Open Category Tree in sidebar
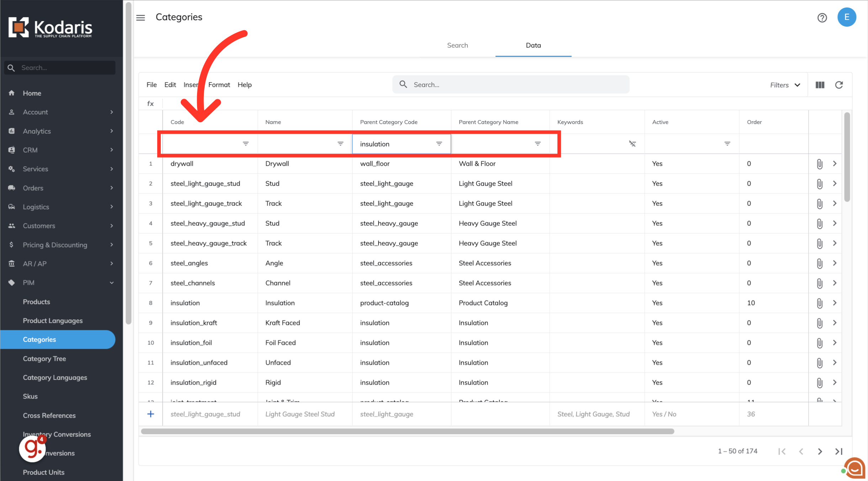Screen dimensions: 868x481 pos(44,359)
